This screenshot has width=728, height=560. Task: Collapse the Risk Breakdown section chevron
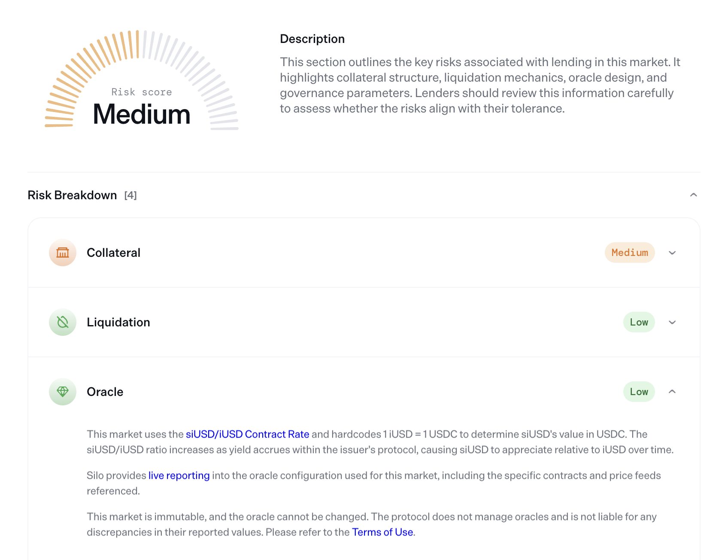click(x=693, y=195)
